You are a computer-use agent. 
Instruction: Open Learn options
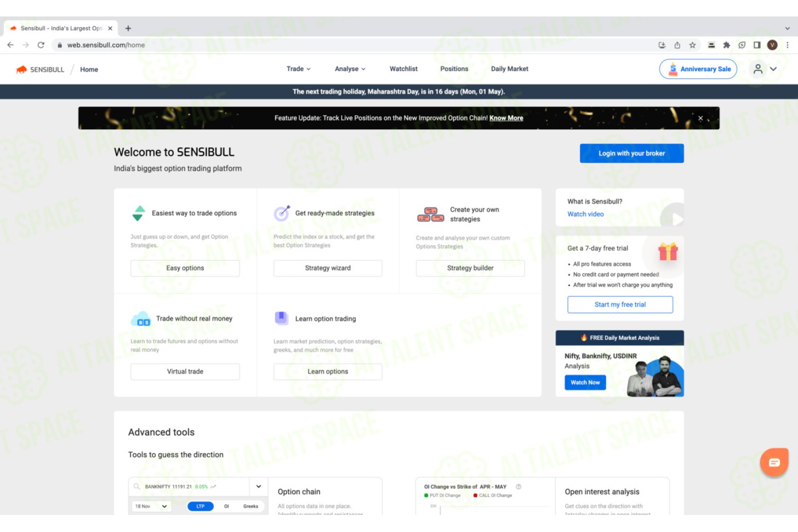(328, 371)
